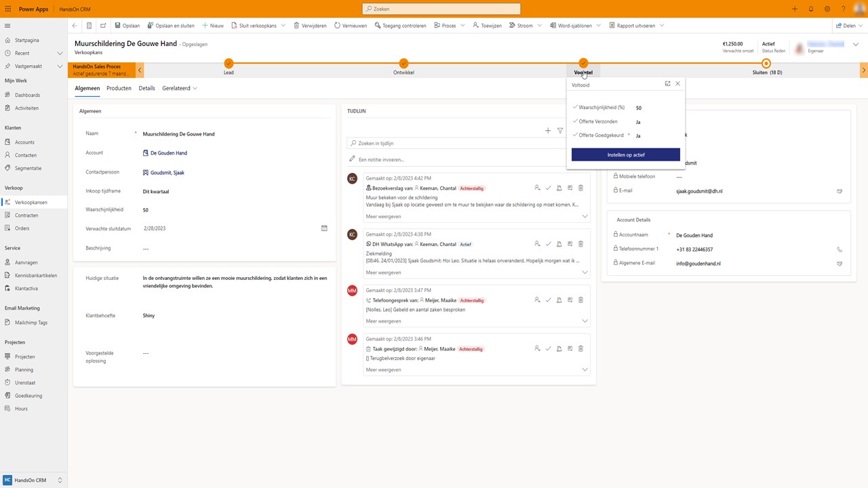
Task: Open Accounts in the sidebar
Action: coord(24,142)
